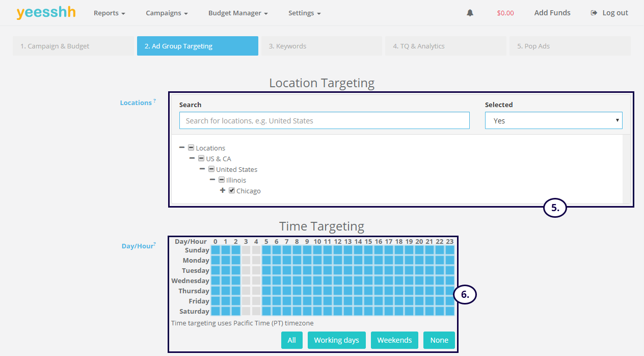The height and width of the screenshot is (356, 644).
Task: Open the Reports menu
Action: (x=109, y=13)
